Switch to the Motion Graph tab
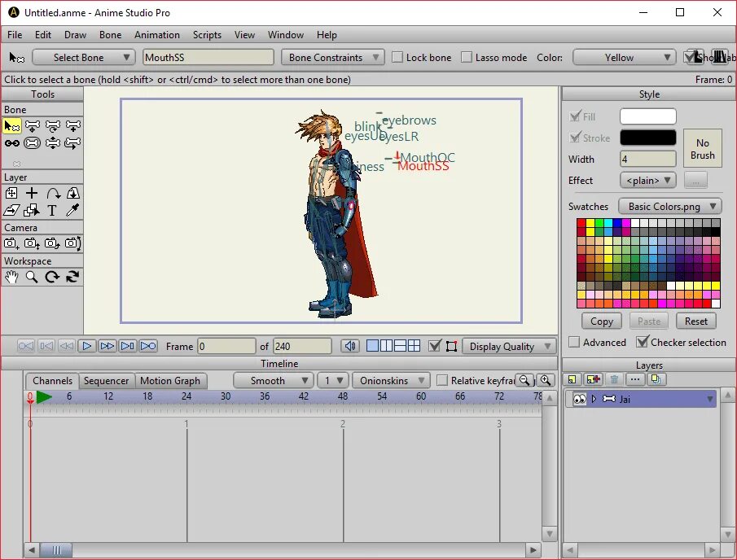 [x=169, y=381]
